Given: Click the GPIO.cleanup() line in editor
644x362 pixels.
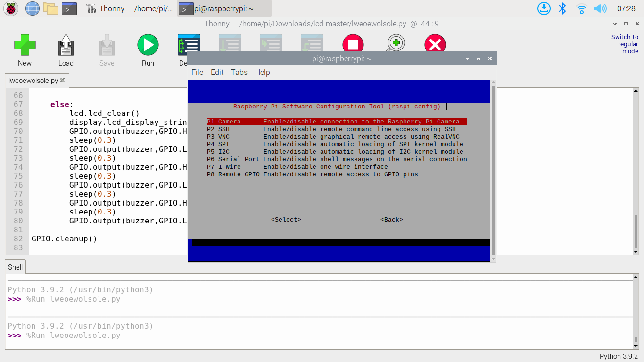Looking at the screenshot, I should pos(64,239).
